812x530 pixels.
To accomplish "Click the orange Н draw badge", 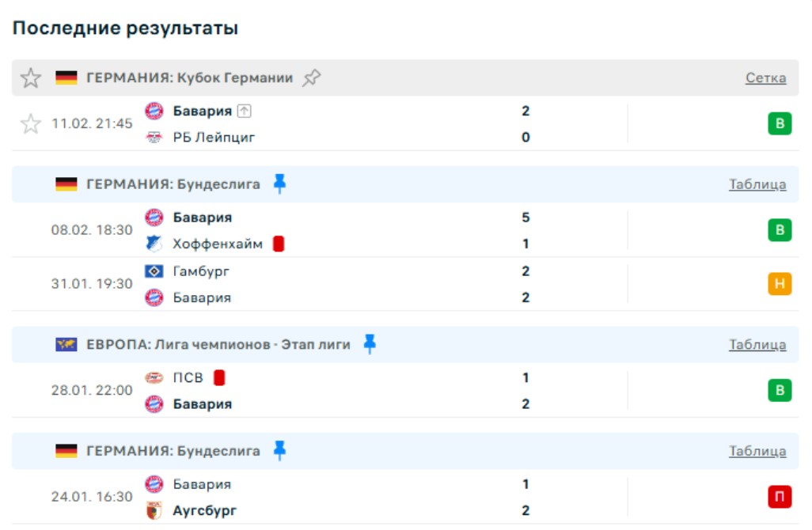I will coord(779,284).
